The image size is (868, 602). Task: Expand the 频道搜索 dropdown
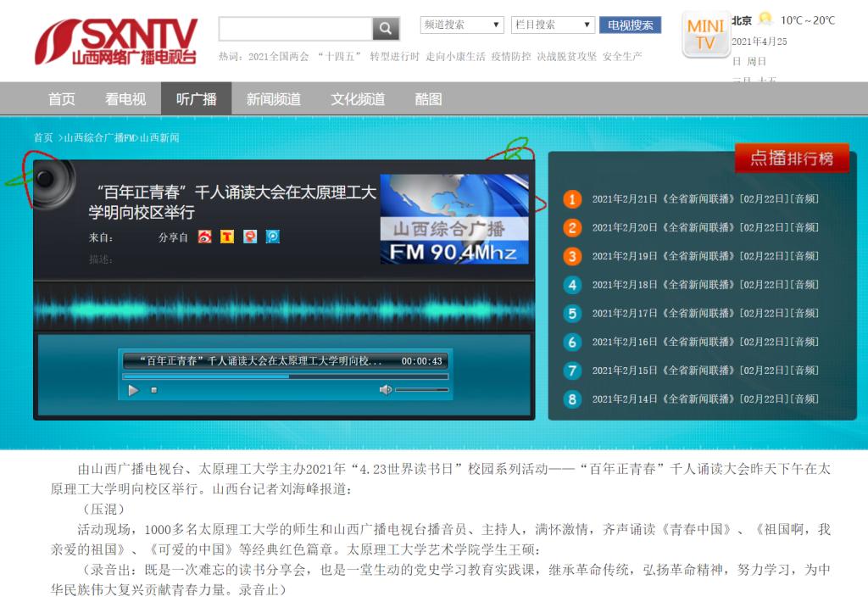462,25
